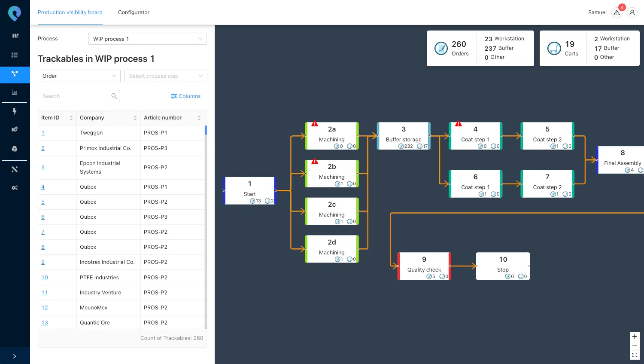Open the Order filter dropdown

click(x=79, y=76)
